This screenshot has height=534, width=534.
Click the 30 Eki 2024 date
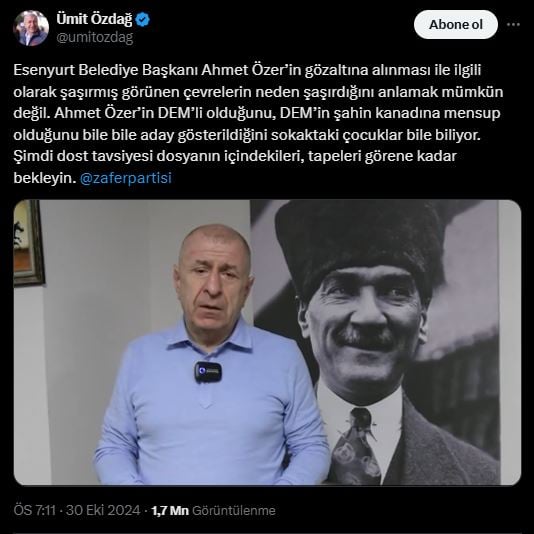pos(103,510)
